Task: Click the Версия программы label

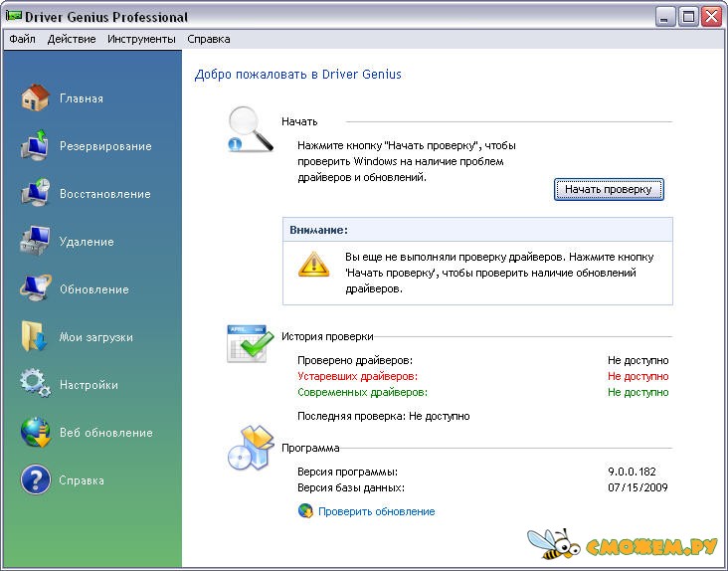Action: [347, 473]
